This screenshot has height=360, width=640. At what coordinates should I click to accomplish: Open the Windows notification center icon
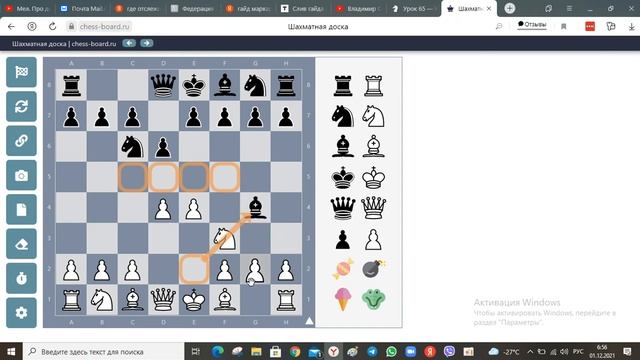point(628,351)
